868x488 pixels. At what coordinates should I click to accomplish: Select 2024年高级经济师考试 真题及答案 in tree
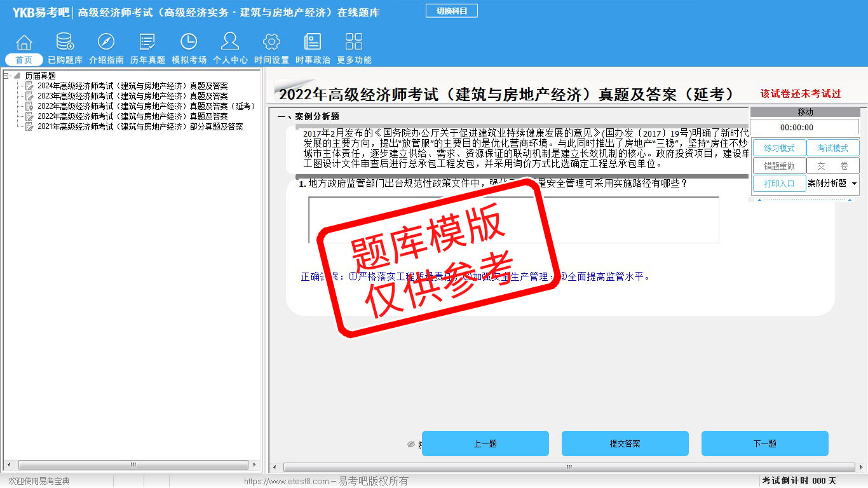[132, 86]
